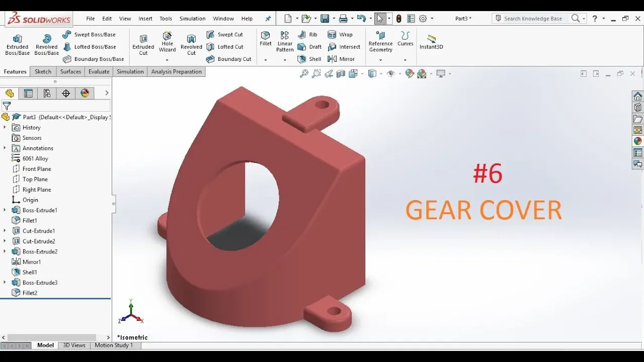Expand the Linear Pattern dropdown arrow

285,60
